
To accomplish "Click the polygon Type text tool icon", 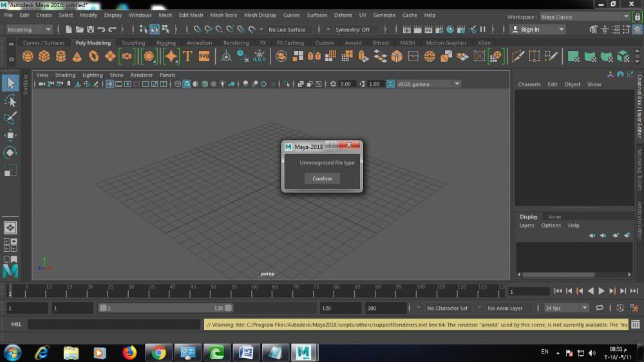I will point(187,56).
